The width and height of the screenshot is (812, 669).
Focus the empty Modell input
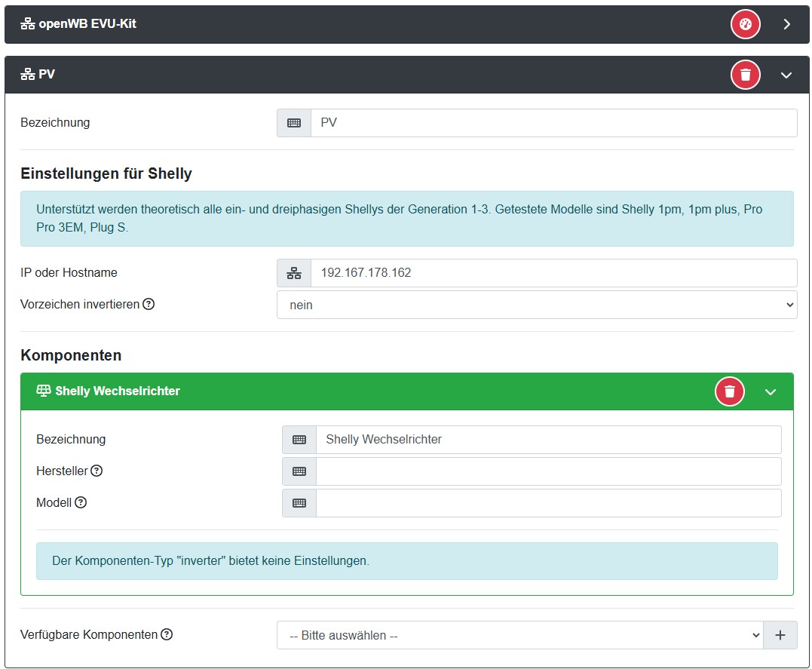[548, 503]
